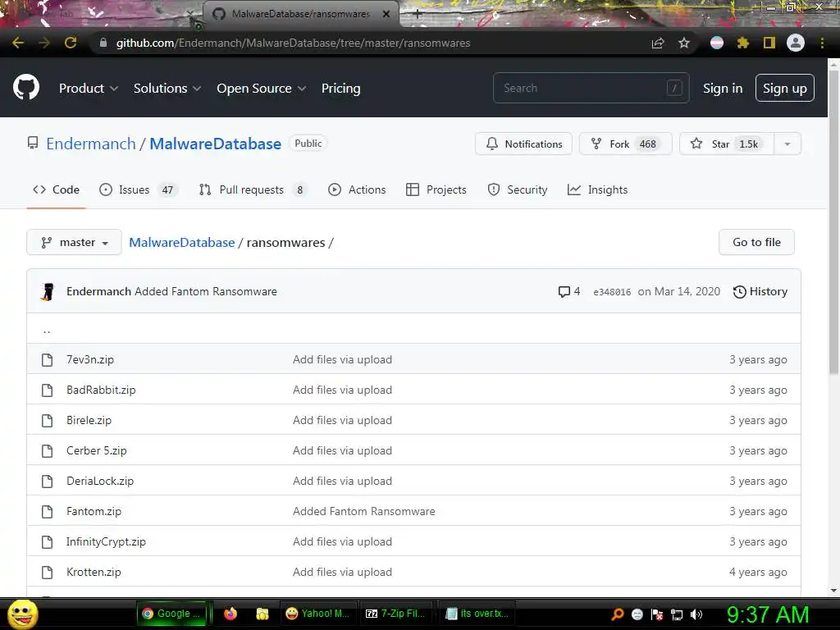Switch to the 7-Zip taskbar window

[x=396, y=614]
